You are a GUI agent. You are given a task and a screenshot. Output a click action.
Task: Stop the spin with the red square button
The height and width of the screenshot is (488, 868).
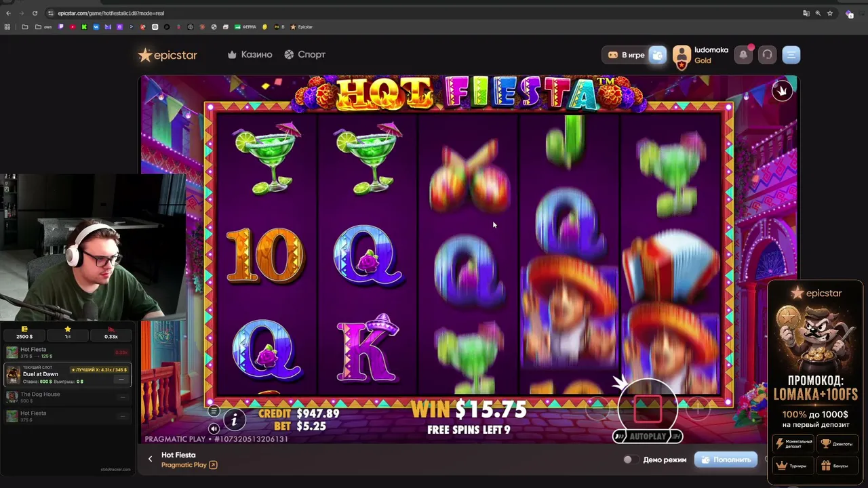pyautogui.click(x=647, y=408)
